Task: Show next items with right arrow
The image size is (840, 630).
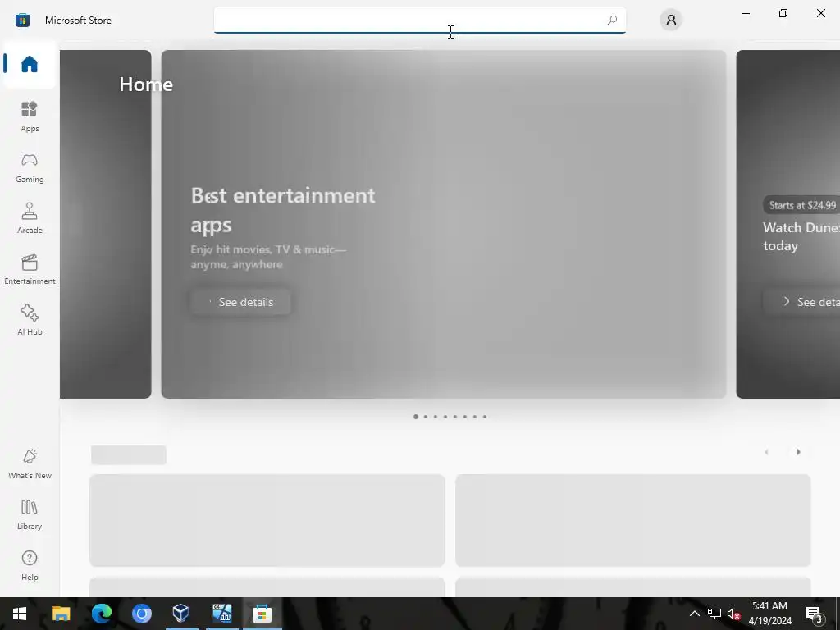Action: tap(798, 452)
